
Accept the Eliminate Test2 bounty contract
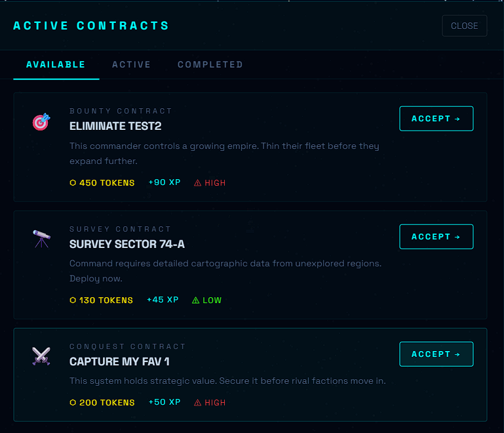pyautogui.click(x=436, y=119)
